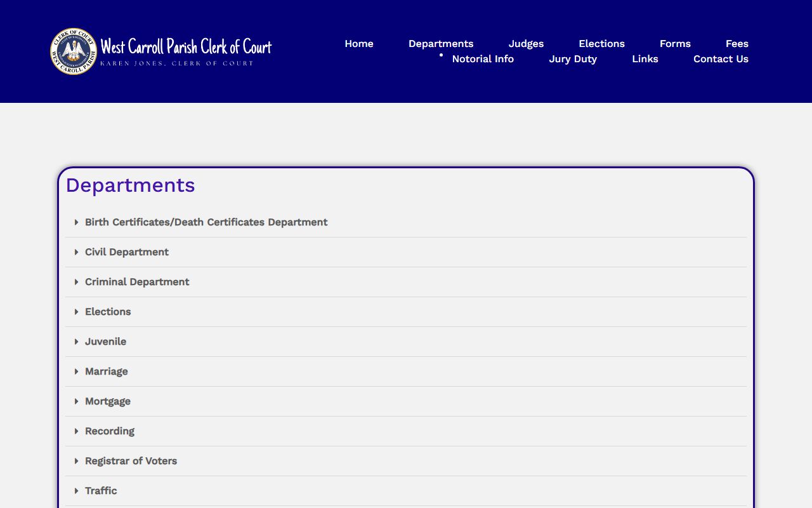Open the Departments menu link
This screenshot has height=508, width=812.
[441, 44]
